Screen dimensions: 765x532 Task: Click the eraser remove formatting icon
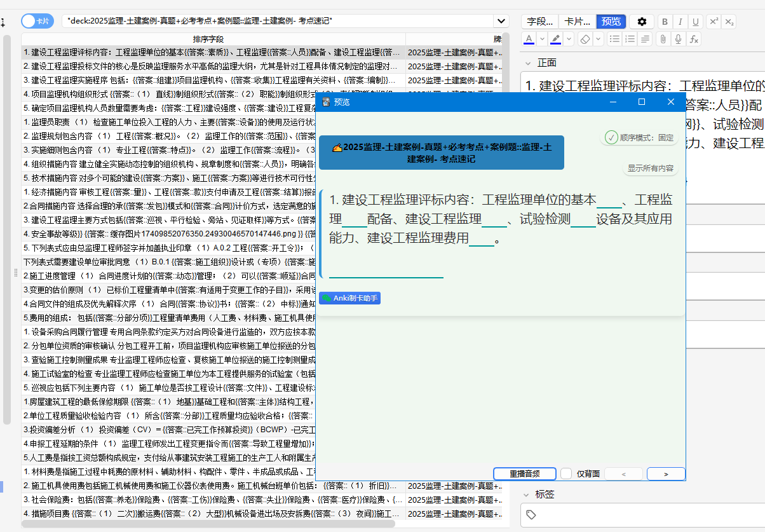[585, 39]
